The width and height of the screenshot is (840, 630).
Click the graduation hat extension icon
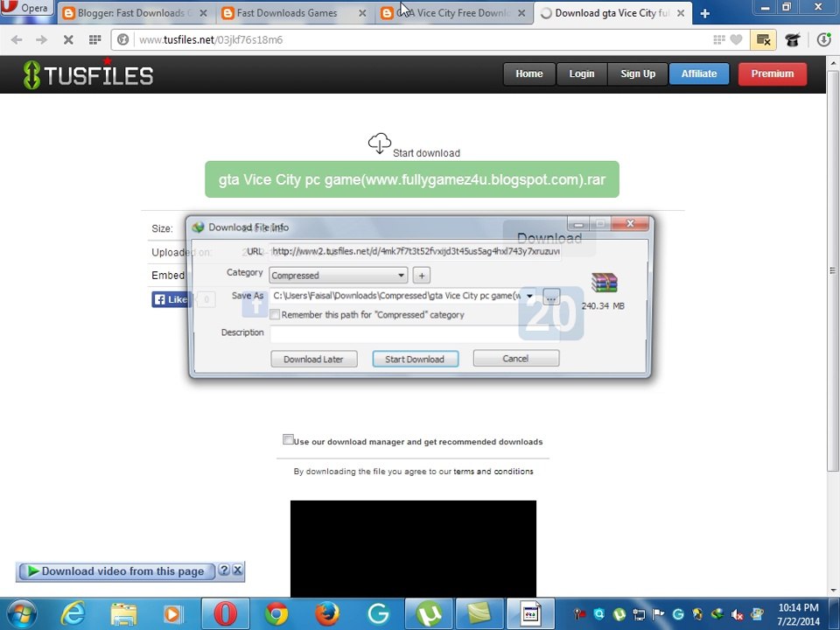793,39
